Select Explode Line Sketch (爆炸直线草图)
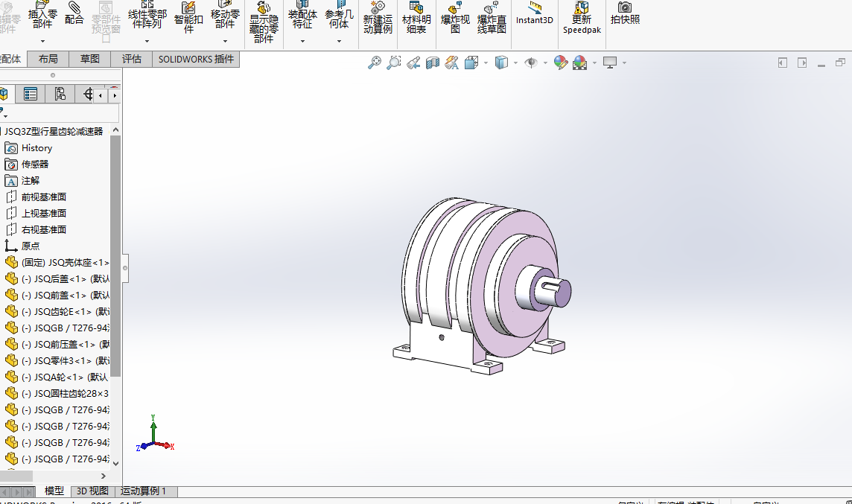The width and height of the screenshot is (852, 504). (492, 17)
